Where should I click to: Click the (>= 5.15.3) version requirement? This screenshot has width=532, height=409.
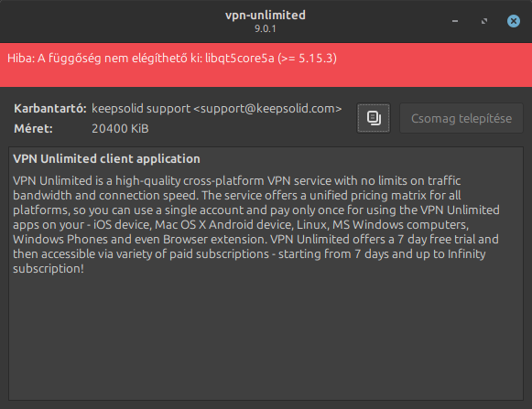click(307, 59)
